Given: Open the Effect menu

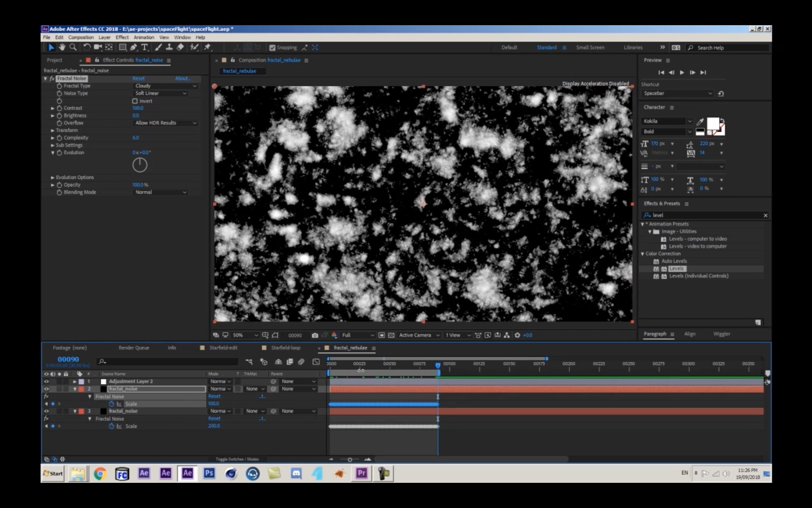Looking at the screenshot, I should click(122, 37).
